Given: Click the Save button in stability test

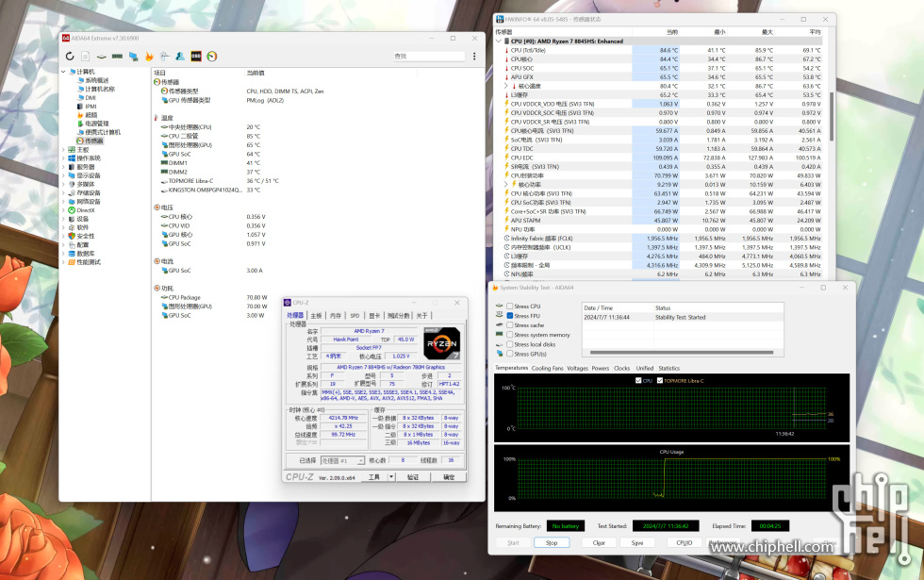Looking at the screenshot, I should [x=637, y=543].
